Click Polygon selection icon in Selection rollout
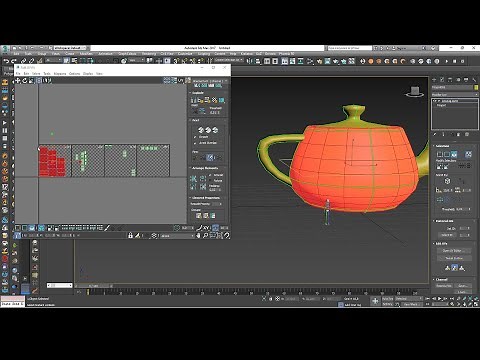Image resolution: width=480 pixels, height=360 pixels. pos(454,154)
